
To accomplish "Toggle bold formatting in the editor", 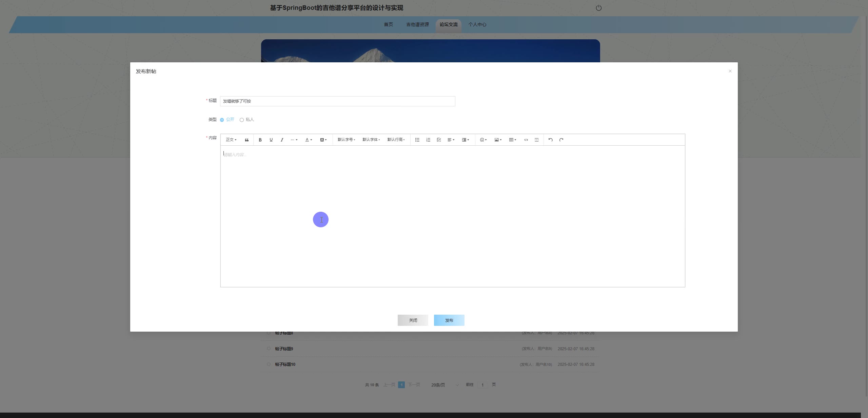I will point(260,140).
